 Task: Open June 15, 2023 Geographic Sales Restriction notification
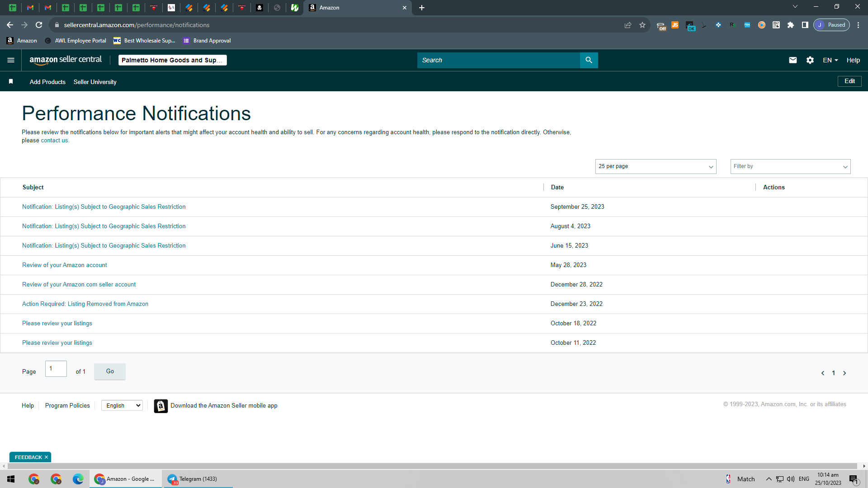[x=104, y=246]
